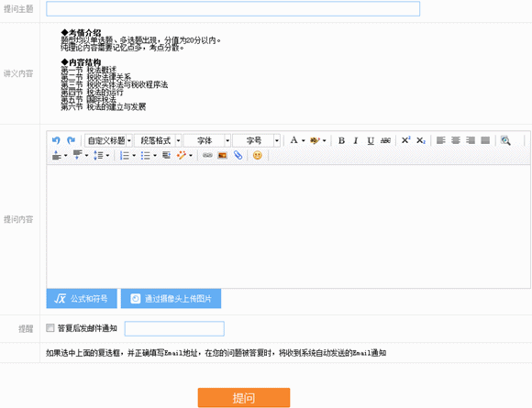The width and height of the screenshot is (532, 408).
Task: Focus the email address input field
Action: point(174,328)
